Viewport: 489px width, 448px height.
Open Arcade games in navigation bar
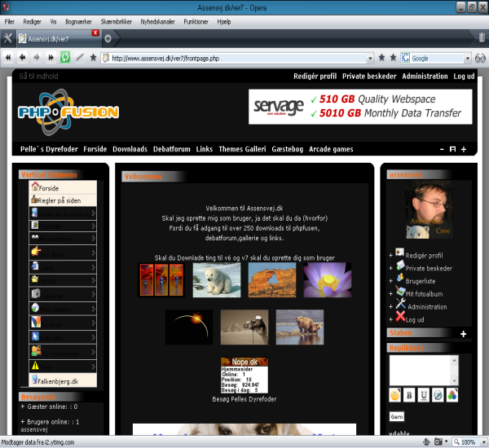tap(331, 149)
